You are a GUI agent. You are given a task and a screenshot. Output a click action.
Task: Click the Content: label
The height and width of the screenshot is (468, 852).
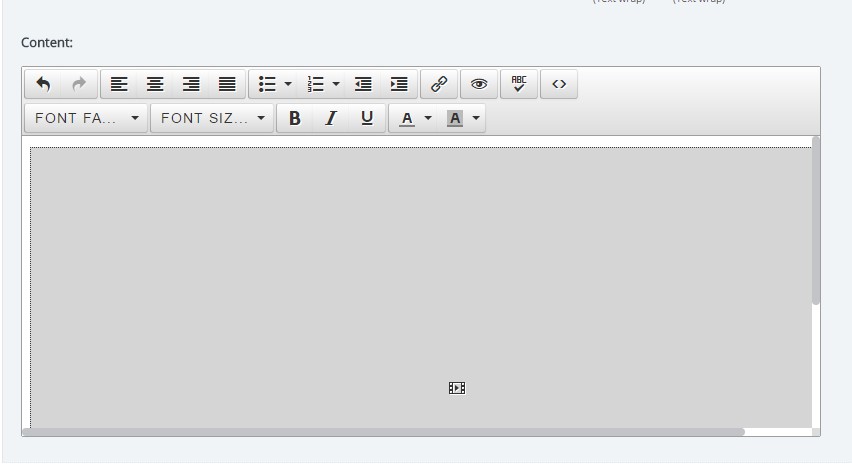[47, 42]
